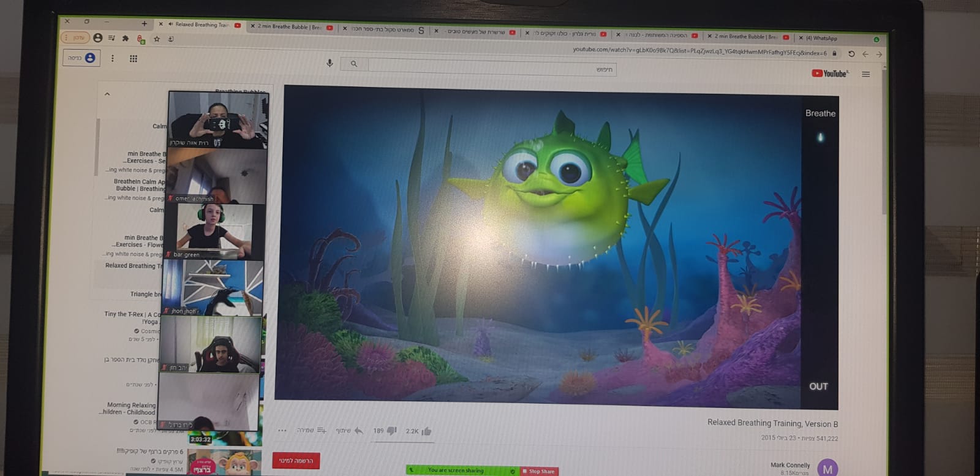Click the lock icon beside the URL
Image resolution: width=980 pixels, height=476 pixels.
pos(834,53)
